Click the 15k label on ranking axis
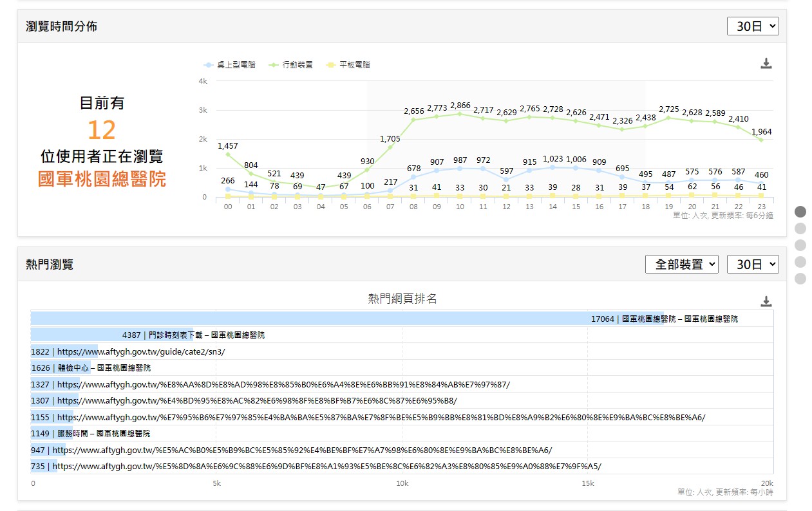 587,483
